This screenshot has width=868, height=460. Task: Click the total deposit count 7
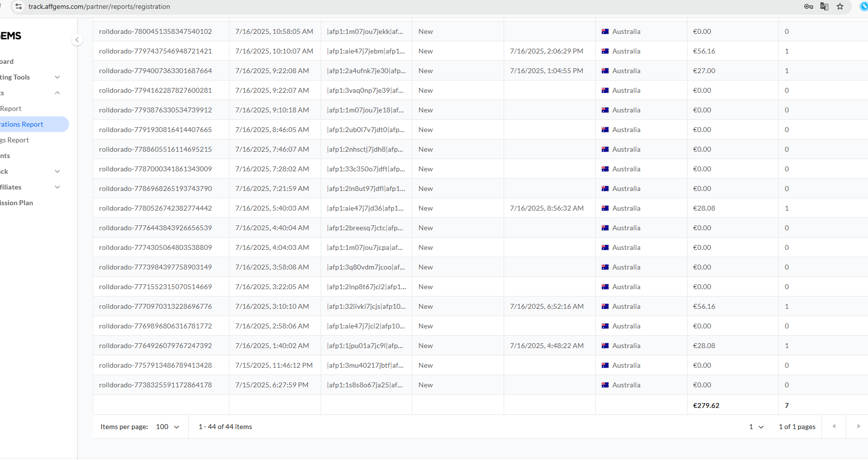[x=787, y=406]
